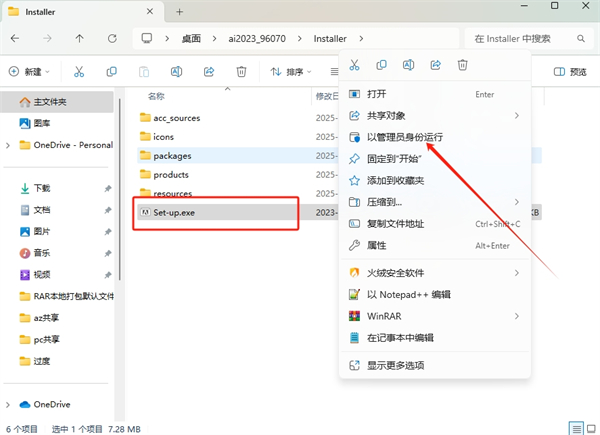Click toolbar delete trash can icon

(x=241, y=72)
